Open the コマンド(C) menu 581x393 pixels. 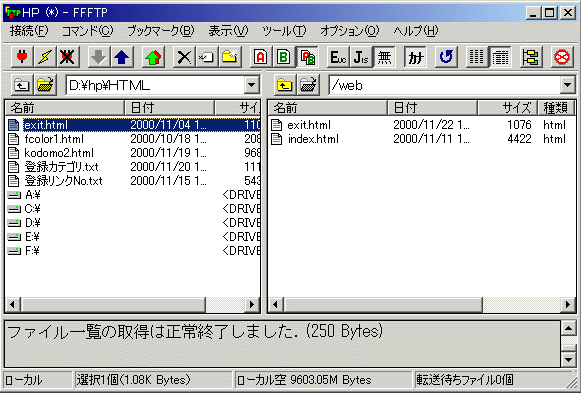(87, 31)
